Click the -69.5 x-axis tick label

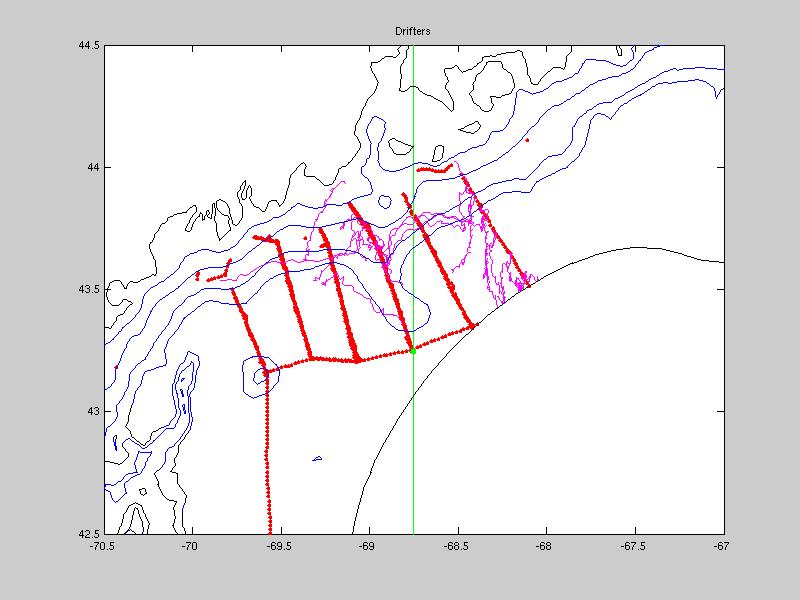pos(280,546)
